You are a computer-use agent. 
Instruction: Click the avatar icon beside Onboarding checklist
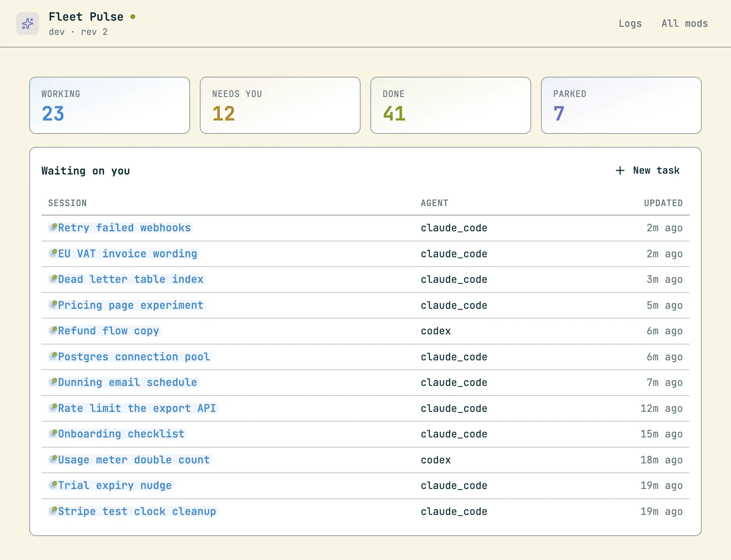click(x=53, y=433)
